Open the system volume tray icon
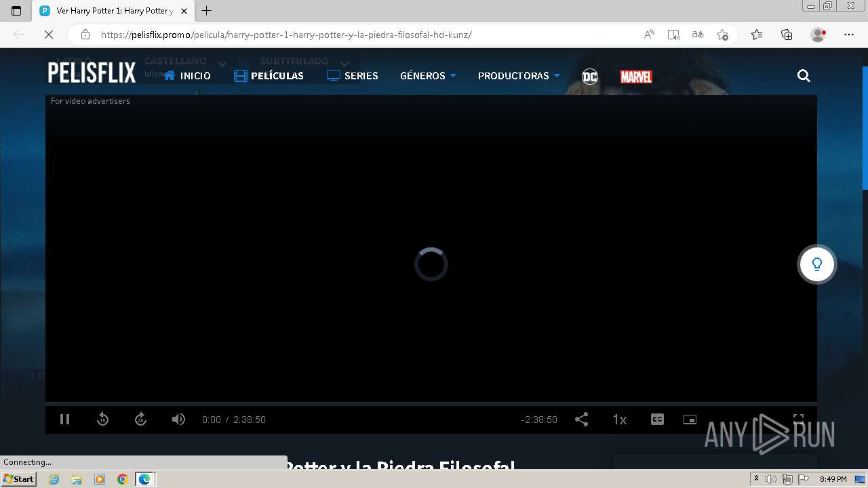 (x=772, y=479)
